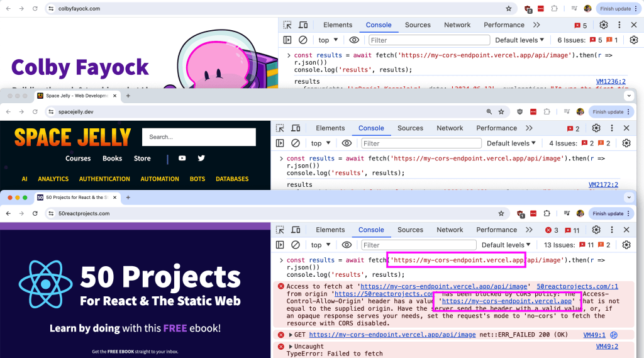Viewport: 644px width, 358px height.
Task: Open AUTHENTICATION category on Space Jelly
Action: click(x=104, y=179)
